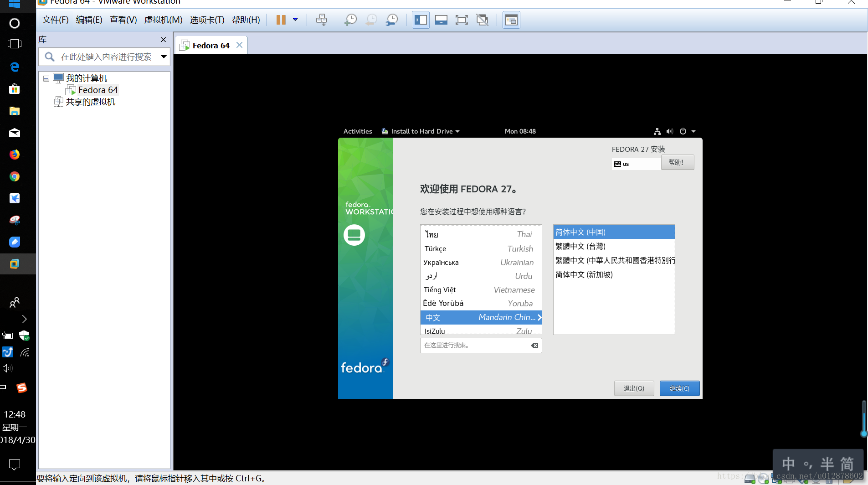Close the Fedora 64 tab
The width and height of the screenshot is (868, 485).
pyautogui.click(x=239, y=45)
